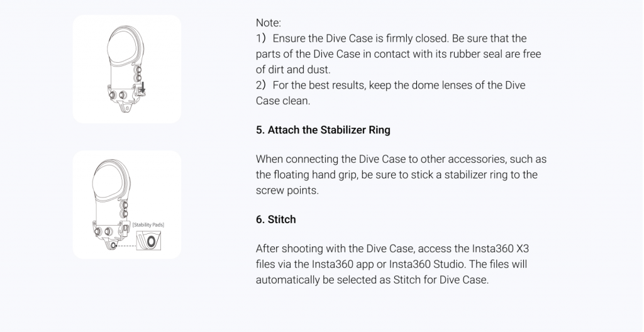Image resolution: width=644 pixels, height=332 pixels.
Task: Click the stabilizer ring inset close-up
Action: coord(148,241)
